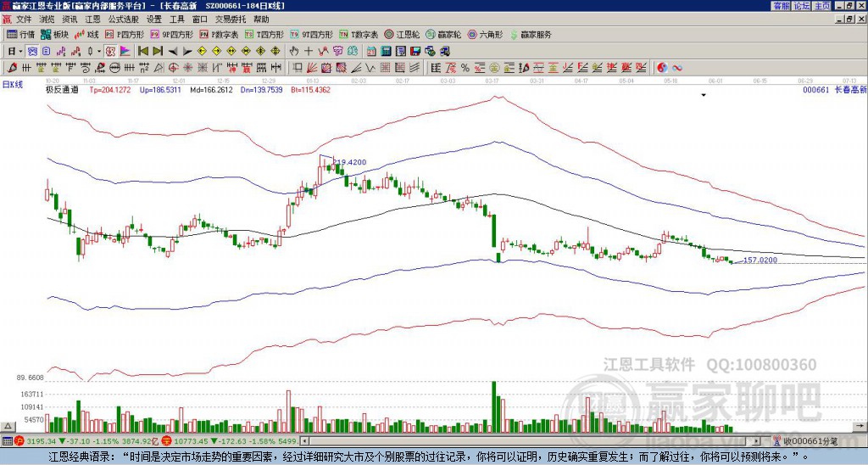Click the black left arrow icon

click(173, 52)
